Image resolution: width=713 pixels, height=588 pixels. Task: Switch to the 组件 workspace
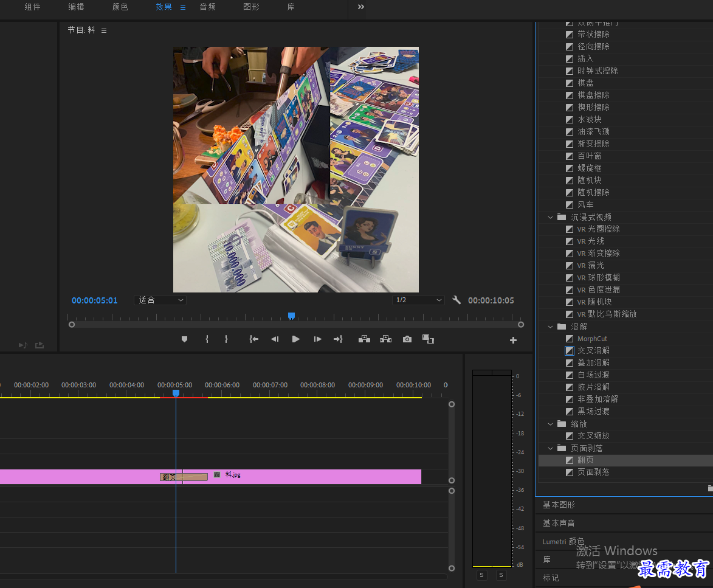pos(32,7)
